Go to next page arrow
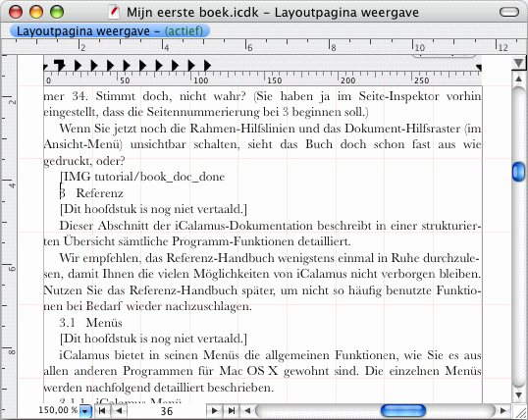Screen dimensions: 528x420 pyautogui.click(x=214, y=411)
